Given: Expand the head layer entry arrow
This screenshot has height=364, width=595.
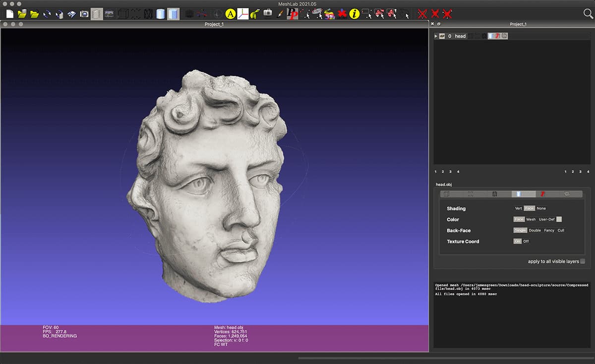Looking at the screenshot, I should 435,36.
